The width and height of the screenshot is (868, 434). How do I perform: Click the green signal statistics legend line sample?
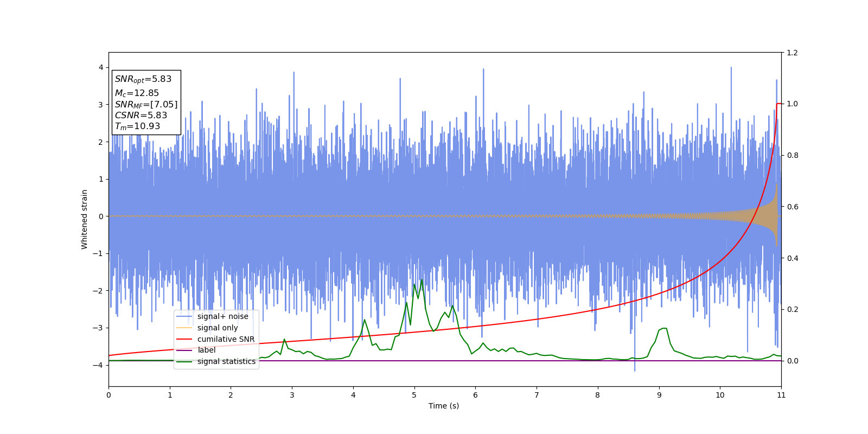point(184,361)
